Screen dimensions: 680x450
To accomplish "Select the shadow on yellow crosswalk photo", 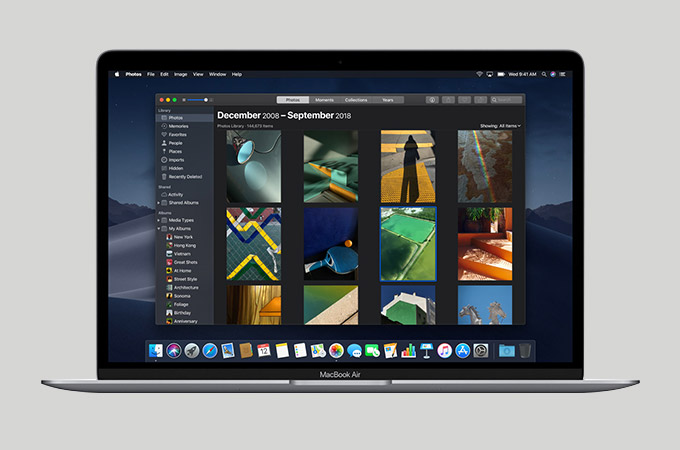I will pos(408,166).
